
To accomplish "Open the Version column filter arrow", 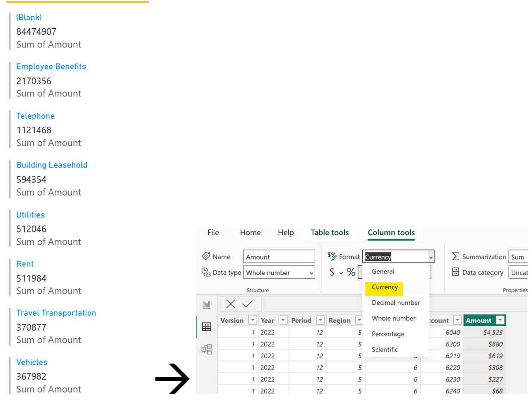I will 253,320.
